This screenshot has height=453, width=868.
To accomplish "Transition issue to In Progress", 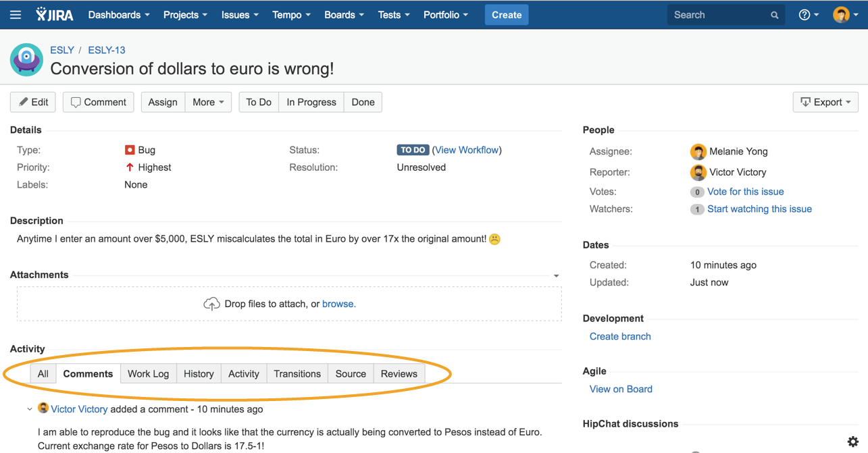I will (x=311, y=102).
